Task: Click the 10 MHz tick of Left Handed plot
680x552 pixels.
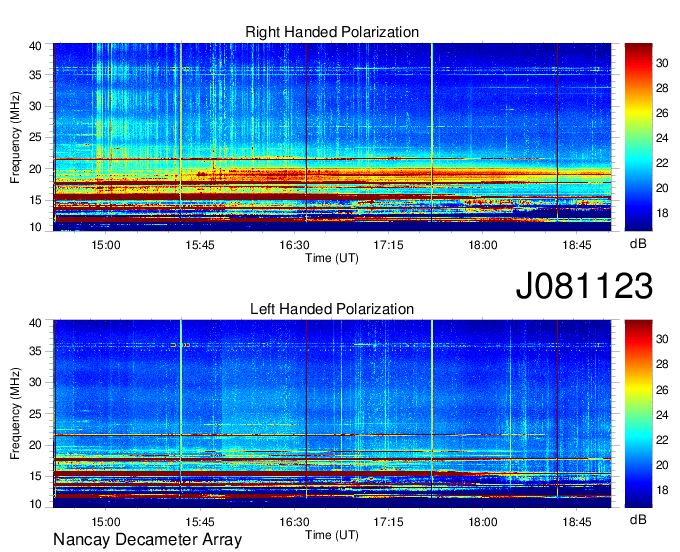Action: (35, 504)
